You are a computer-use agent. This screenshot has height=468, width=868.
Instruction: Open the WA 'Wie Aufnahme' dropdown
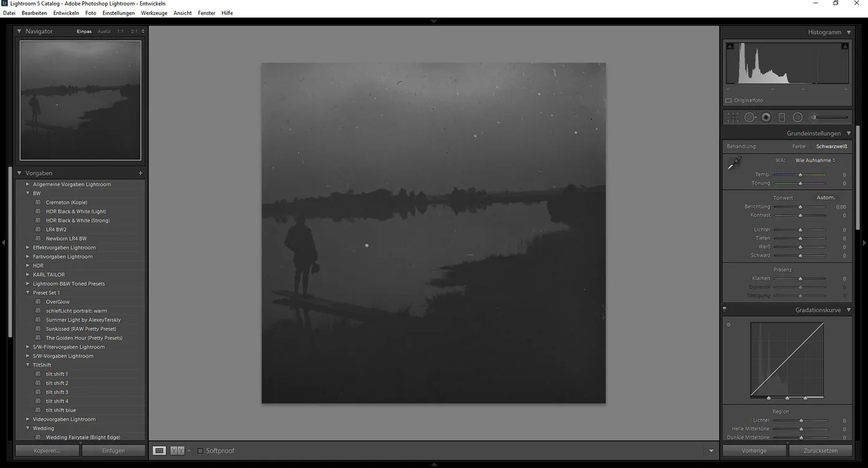815,161
